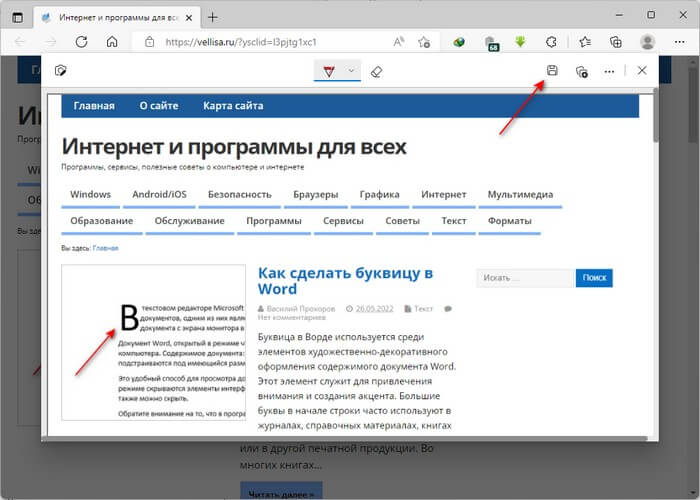Close the Интернет и программы tab
The width and height of the screenshot is (700, 500).
[x=189, y=18]
